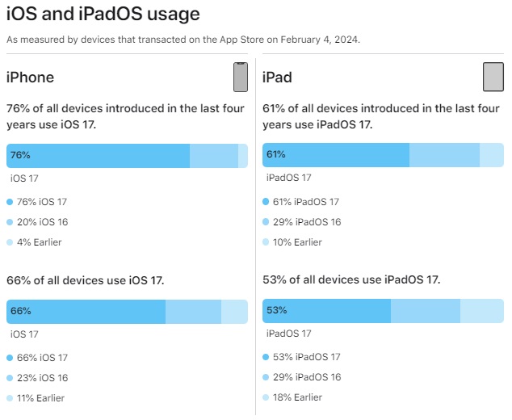Click the 61% iPadOS 17 bar segment
Screen dimensions: 512x420
336,155
